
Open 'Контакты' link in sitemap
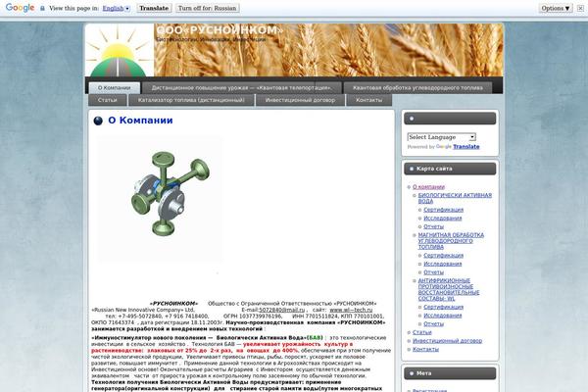pos(425,349)
